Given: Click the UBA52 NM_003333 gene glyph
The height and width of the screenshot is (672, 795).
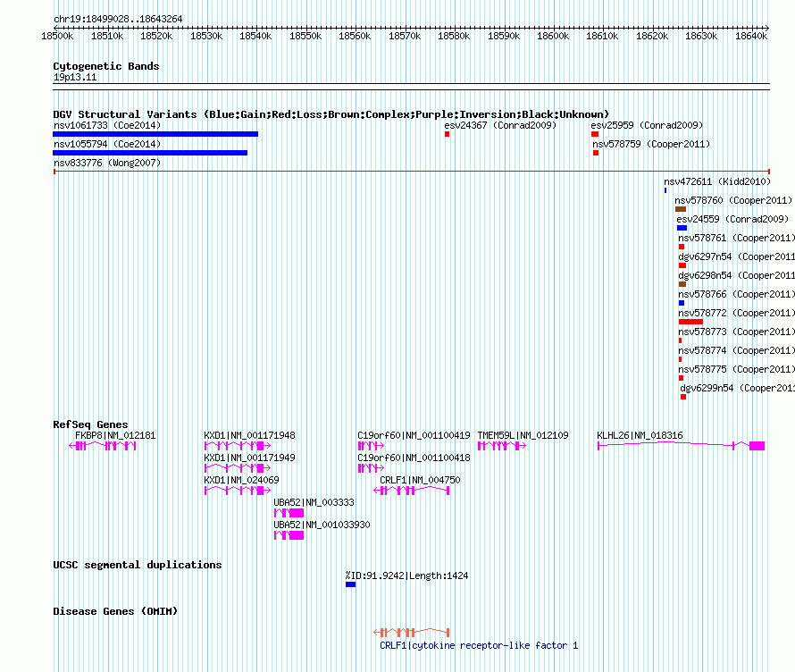Looking at the screenshot, I should tap(289, 513).
